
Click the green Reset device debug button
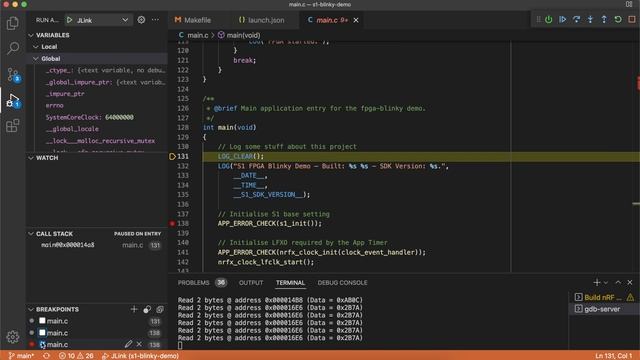pyautogui.click(x=549, y=20)
